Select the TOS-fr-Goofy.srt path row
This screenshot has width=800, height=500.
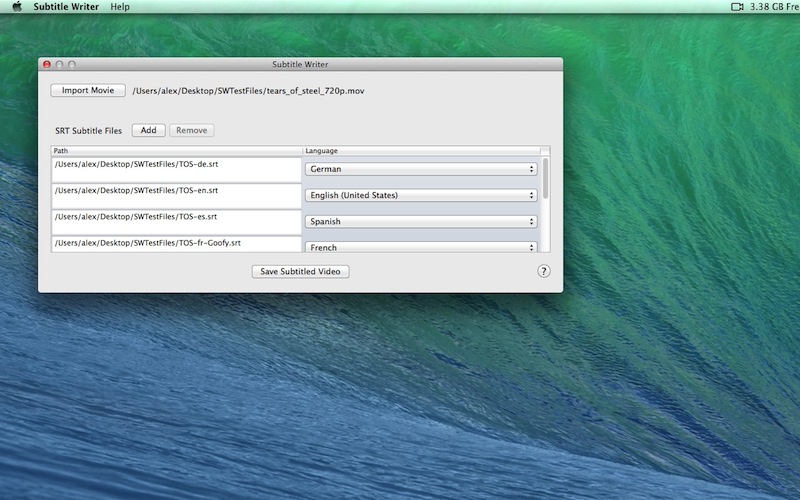point(177,244)
